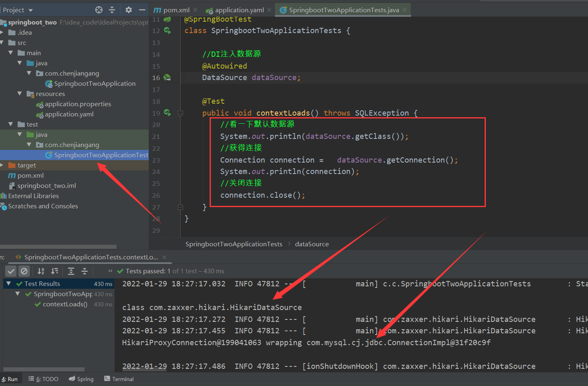Click the locate/select opened file icon

tap(99, 10)
